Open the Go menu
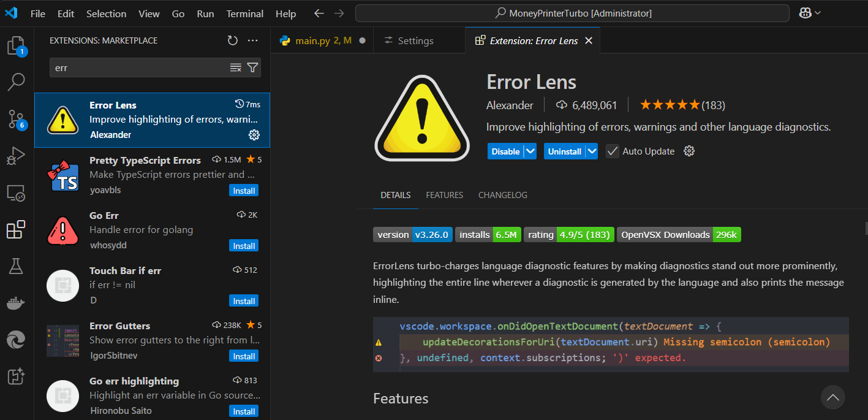The width and height of the screenshot is (868, 420). tap(178, 13)
